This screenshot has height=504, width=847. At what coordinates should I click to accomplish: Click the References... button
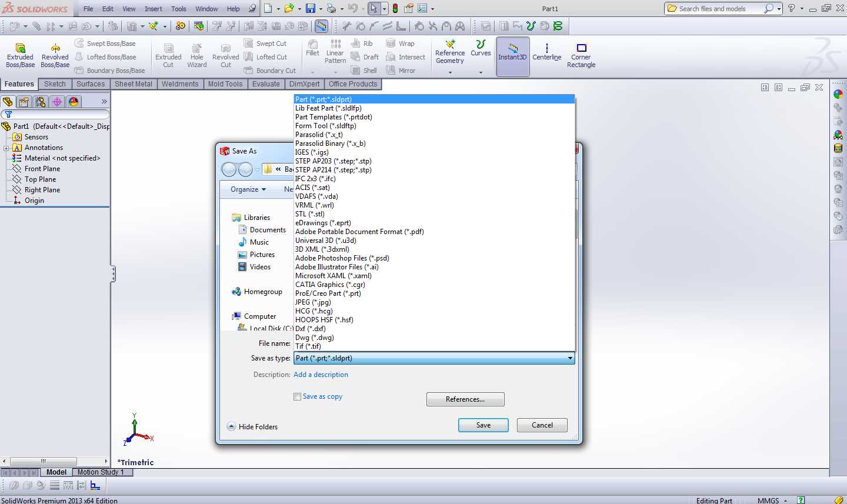point(465,399)
